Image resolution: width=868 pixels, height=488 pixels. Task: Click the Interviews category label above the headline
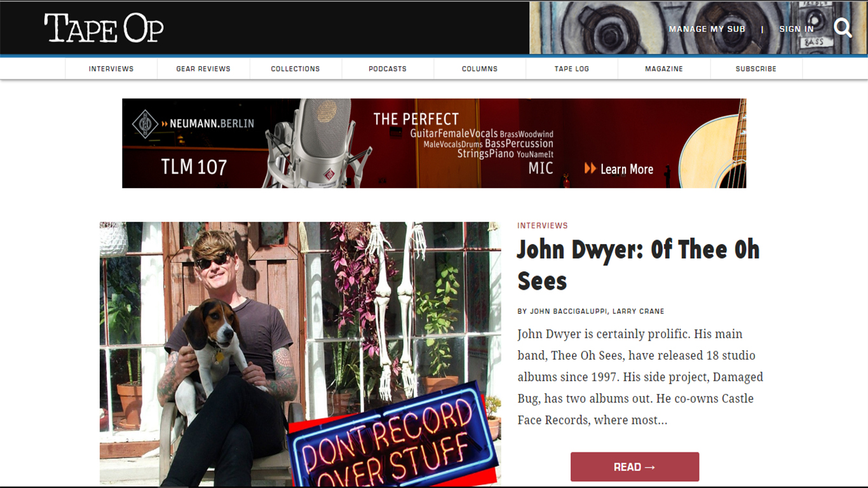click(543, 226)
